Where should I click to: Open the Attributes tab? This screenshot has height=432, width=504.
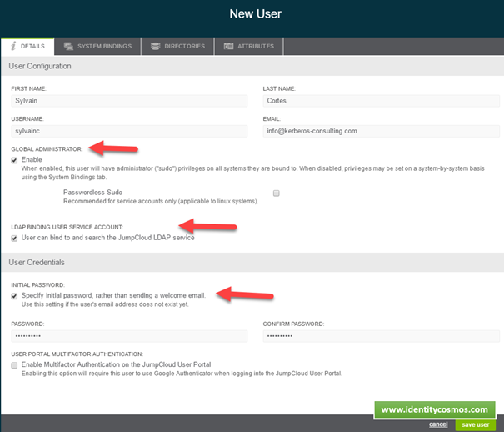(249, 47)
